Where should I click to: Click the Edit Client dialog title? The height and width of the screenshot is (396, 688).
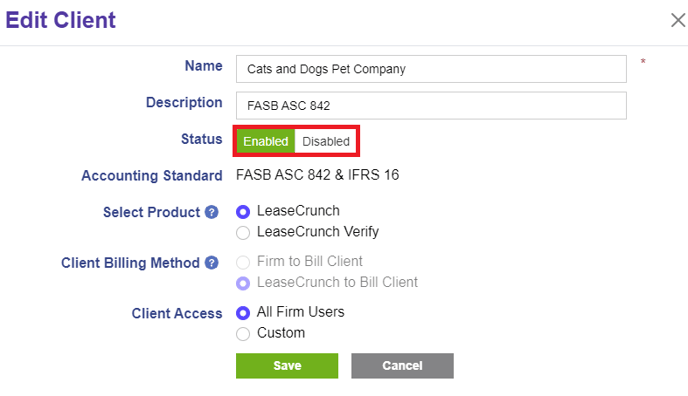[61, 20]
